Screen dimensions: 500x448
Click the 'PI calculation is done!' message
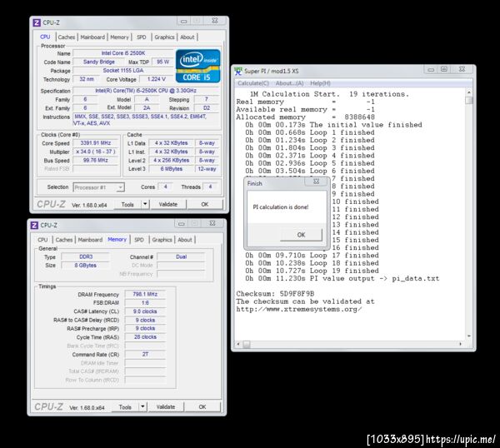tap(281, 207)
